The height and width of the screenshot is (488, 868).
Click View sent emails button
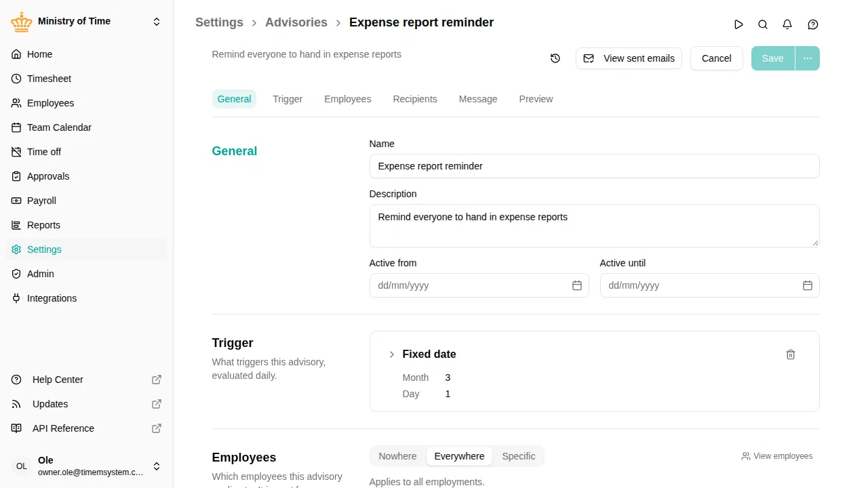[629, 58]
